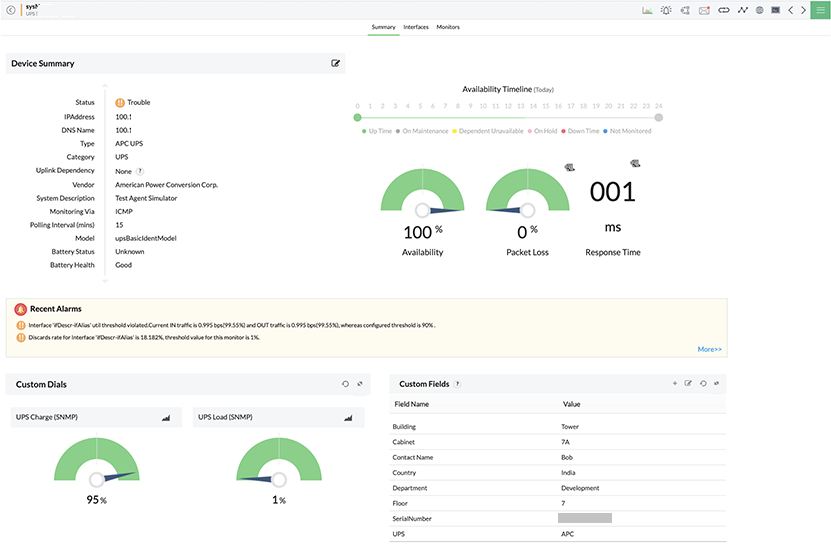Click the Uplink Dependency help icon

click(x=140, y=171)
